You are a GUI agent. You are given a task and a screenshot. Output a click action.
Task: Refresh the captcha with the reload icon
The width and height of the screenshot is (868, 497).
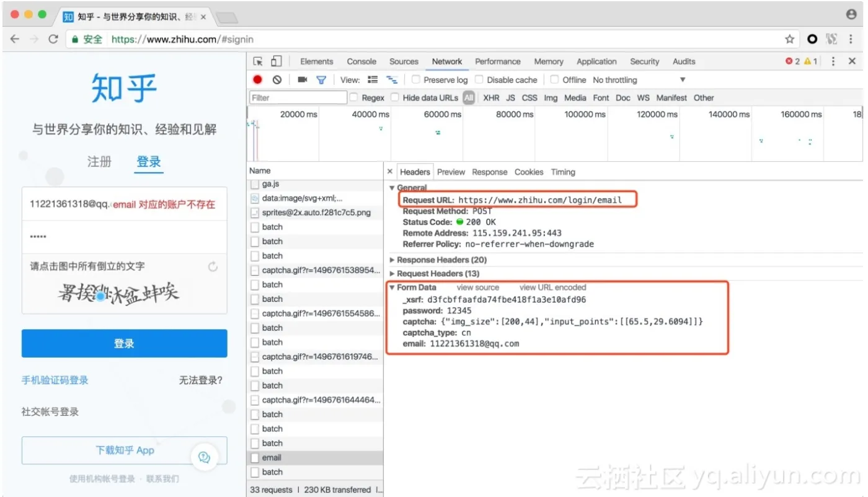[x=213, y=266]
